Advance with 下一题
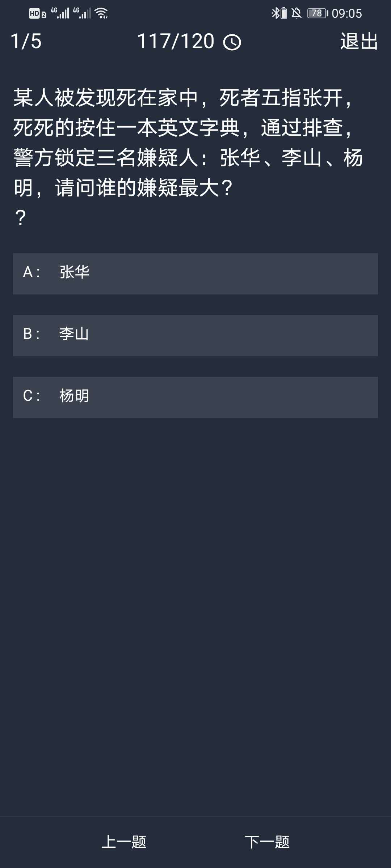This screenshot has height=868, width=391. 267,842
